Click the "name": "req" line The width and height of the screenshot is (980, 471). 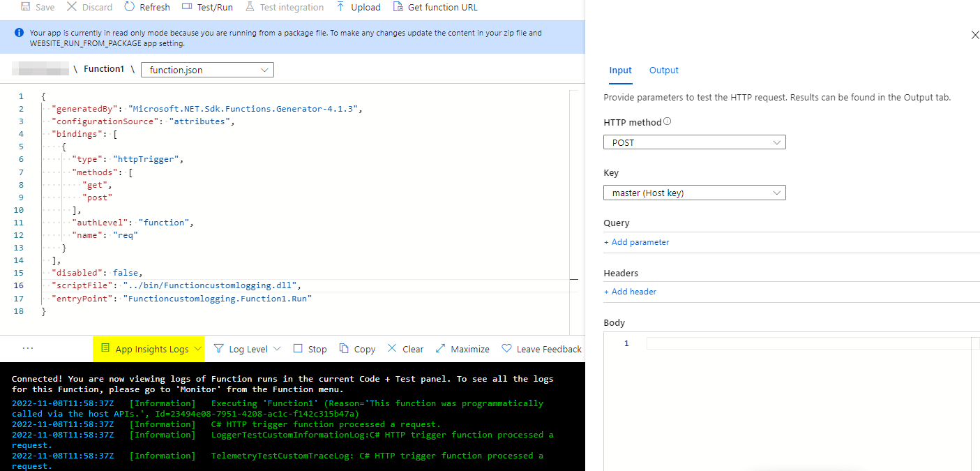105,235
